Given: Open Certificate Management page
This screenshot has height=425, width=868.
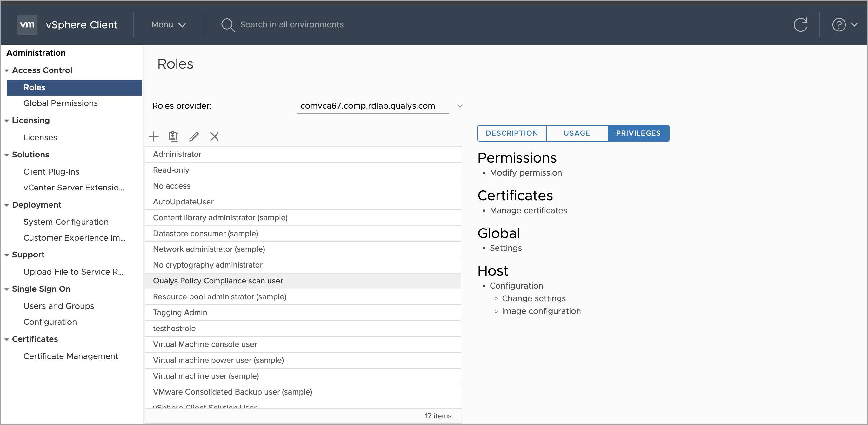Looking at the screenshot, I should (x=71, y=356).
